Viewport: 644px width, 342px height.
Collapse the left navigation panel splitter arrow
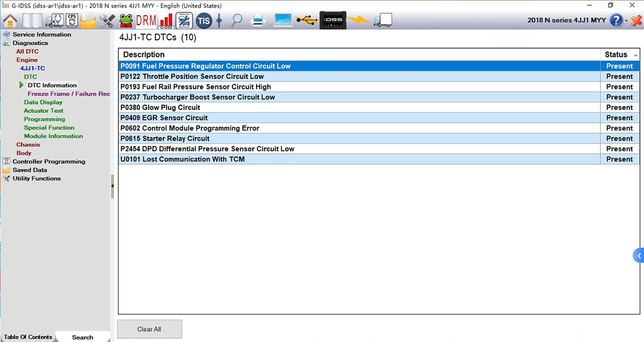(113, 185)
